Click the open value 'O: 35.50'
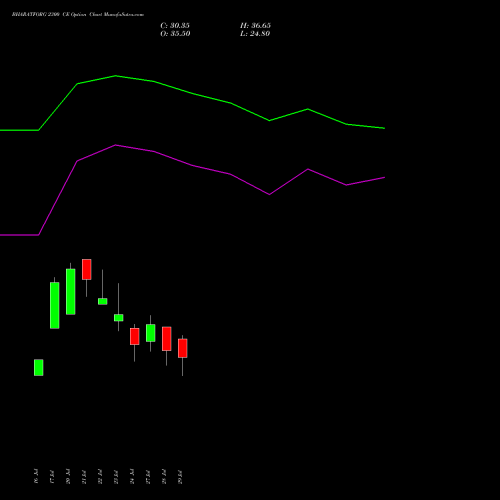 click(x=175, y=34)
